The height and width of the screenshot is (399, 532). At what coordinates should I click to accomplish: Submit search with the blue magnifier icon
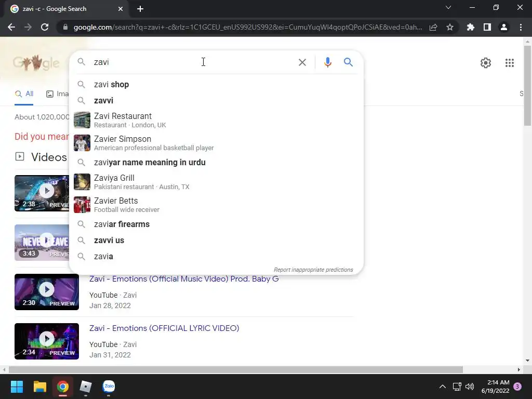point(348,62)
